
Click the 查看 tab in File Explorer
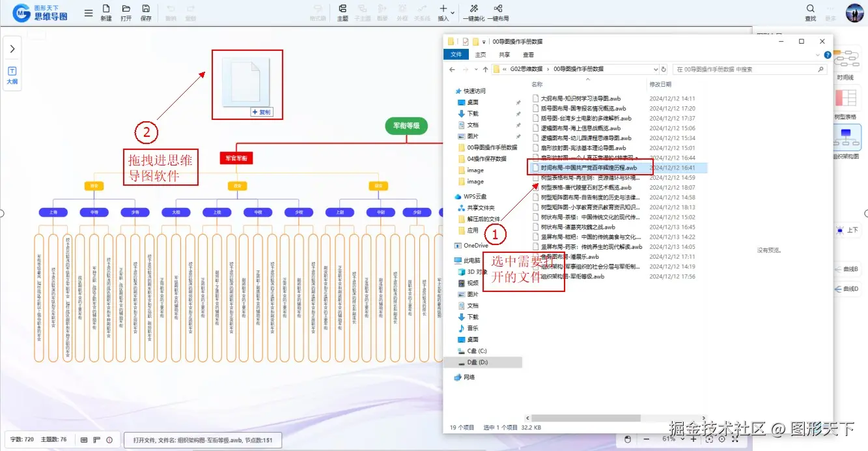click(x=529, y=55)
